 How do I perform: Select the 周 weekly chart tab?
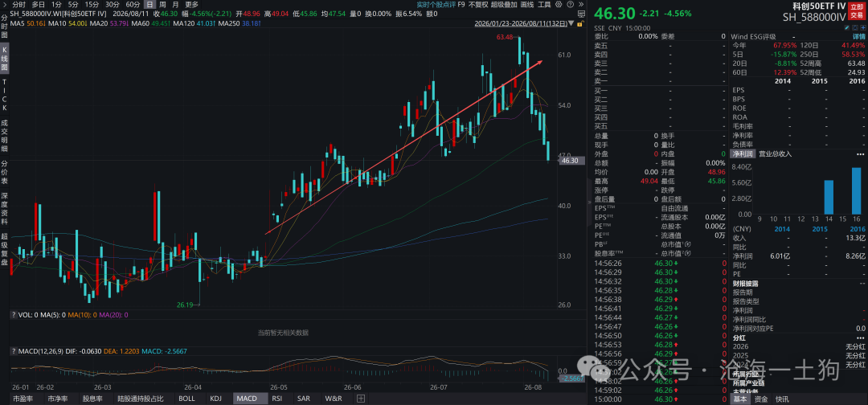coord(162,5)
